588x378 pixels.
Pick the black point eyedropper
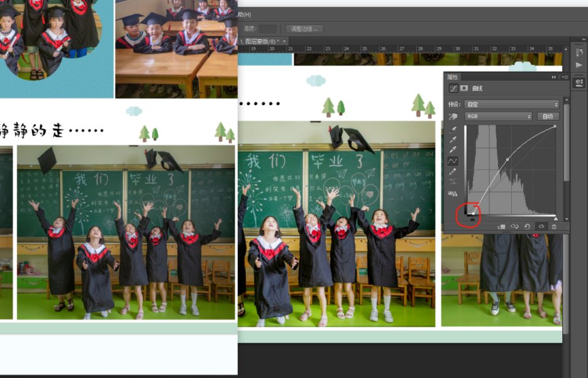coord(453,130)
